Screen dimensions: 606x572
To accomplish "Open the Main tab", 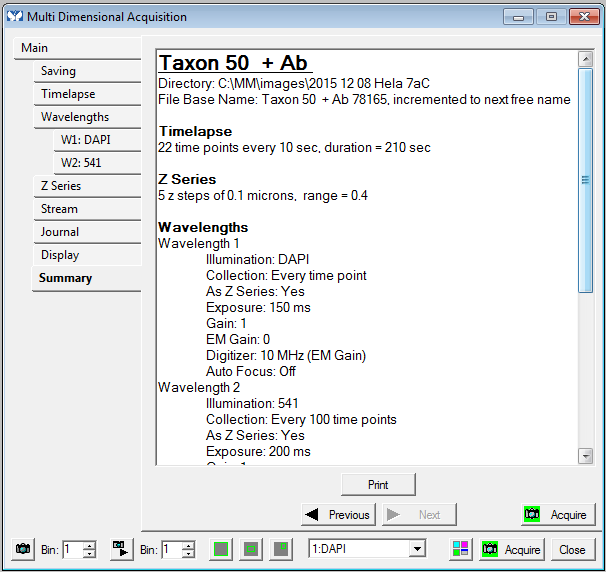I will (77, 48).
